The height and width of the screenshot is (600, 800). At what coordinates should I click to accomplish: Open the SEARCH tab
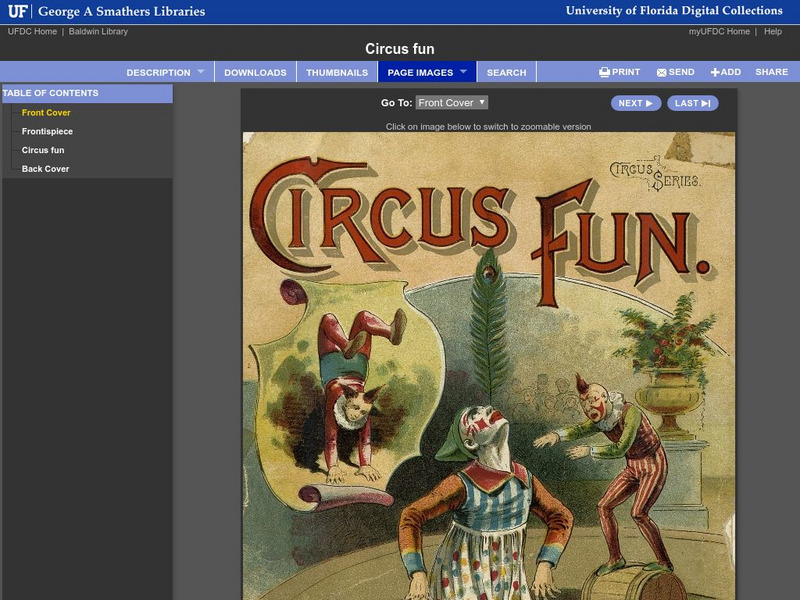coord(508,71)
